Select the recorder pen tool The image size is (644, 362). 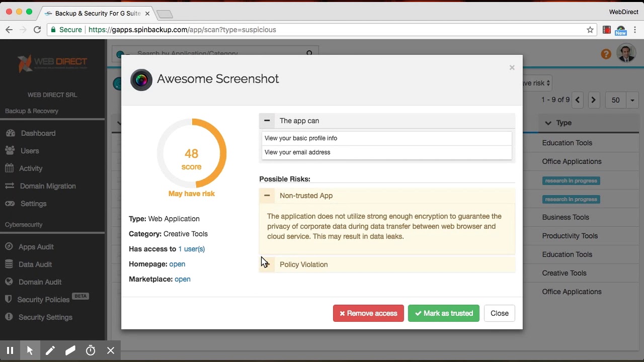click(50, 350)
